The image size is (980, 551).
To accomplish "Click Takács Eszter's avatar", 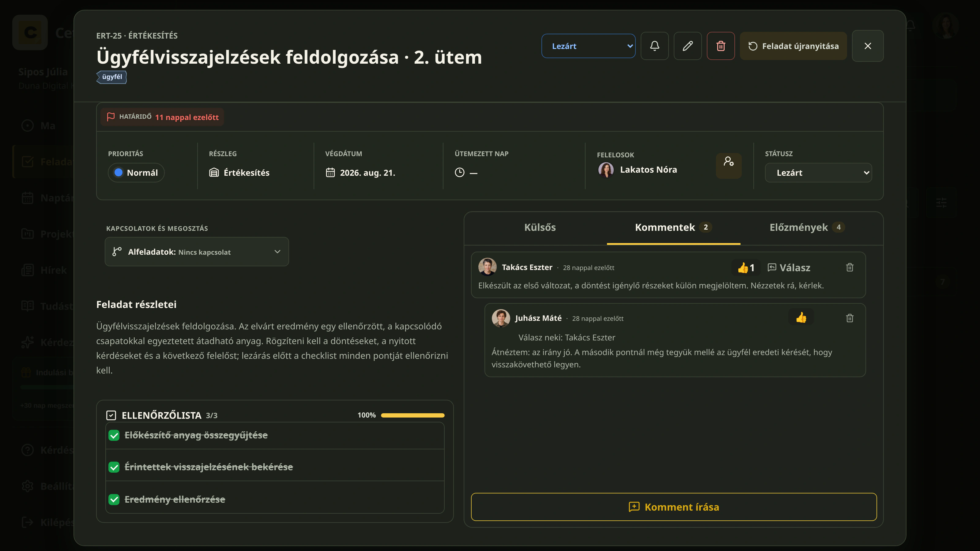I will [487, 267].
